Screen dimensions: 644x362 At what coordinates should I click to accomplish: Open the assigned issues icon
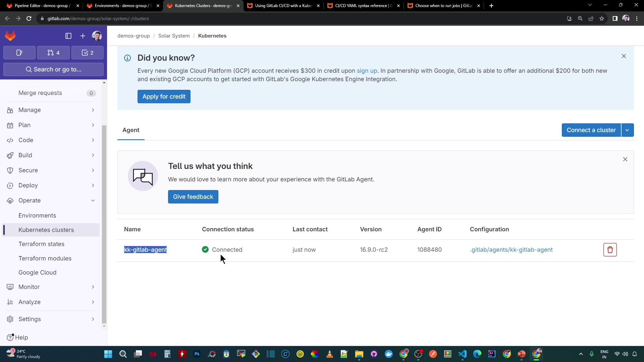[x=19, y=53]
